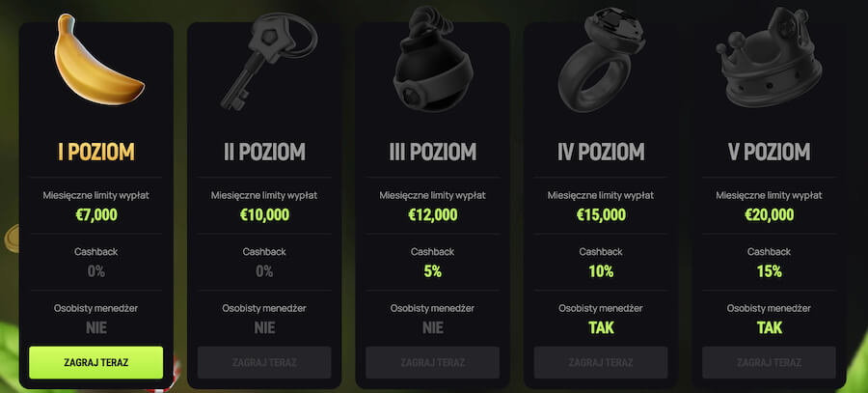
Task: Select the dark ring icon
Action: click(x=601, y=59)
